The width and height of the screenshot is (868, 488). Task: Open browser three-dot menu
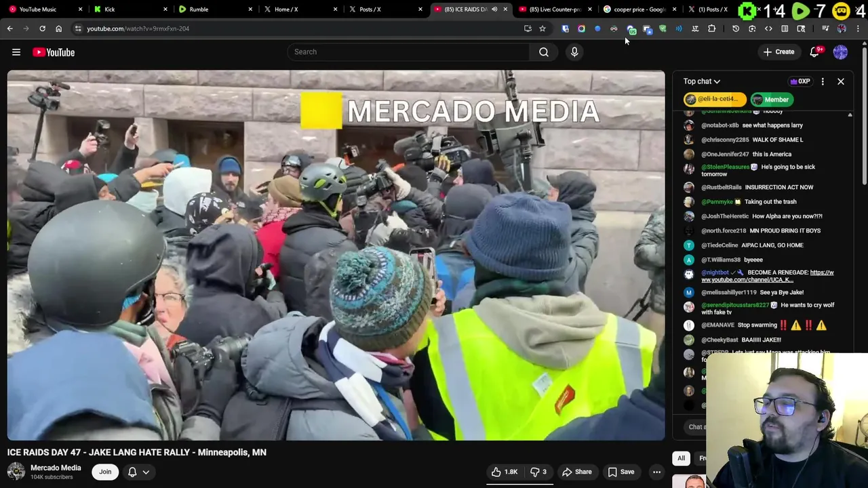coord(859,28)
